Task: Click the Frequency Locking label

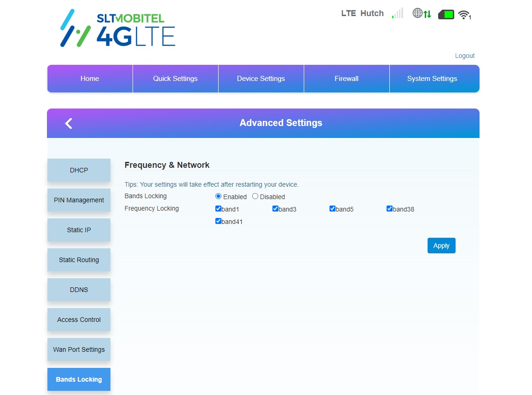Action: point(152,208)
